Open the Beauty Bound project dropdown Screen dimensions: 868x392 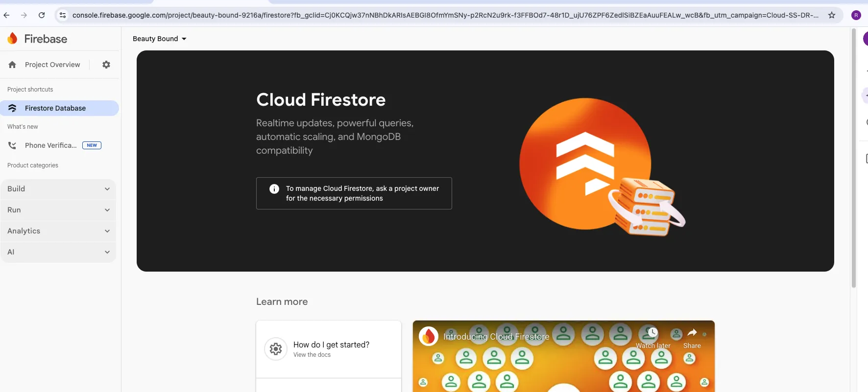(160, 39)
